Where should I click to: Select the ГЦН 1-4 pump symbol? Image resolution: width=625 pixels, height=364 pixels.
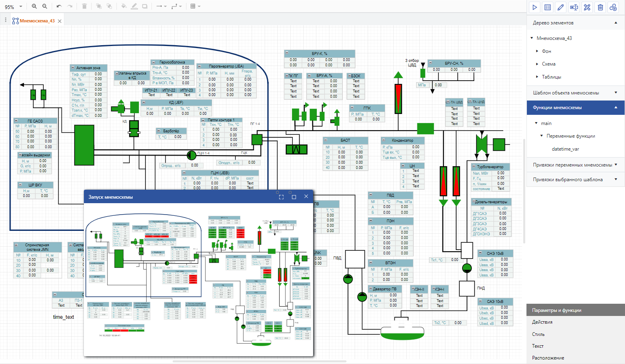(x=191, y=155)
